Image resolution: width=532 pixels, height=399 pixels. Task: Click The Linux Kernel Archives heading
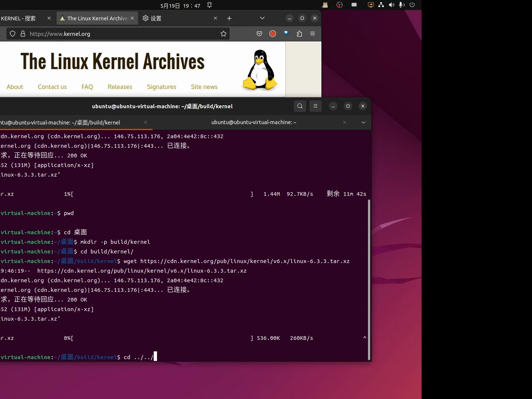[112, 61]
